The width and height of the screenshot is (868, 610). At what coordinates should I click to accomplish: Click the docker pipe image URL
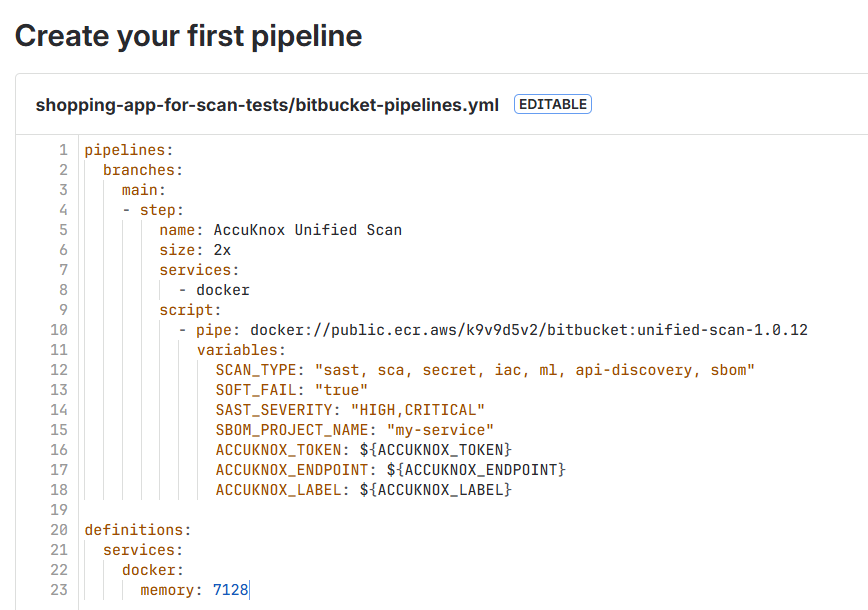[x=529, y=330]
